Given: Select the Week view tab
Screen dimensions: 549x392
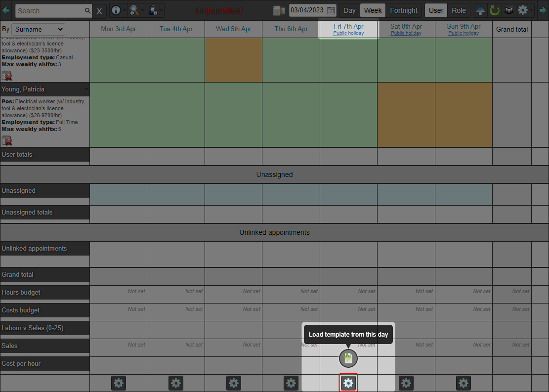Looking at the screenshot, I should click(x=373, y=10).
